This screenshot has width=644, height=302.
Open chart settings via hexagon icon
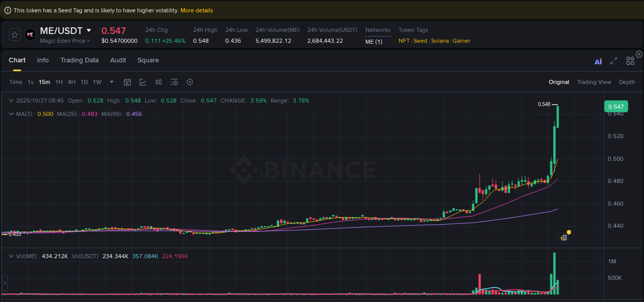(x=190, y=82)
